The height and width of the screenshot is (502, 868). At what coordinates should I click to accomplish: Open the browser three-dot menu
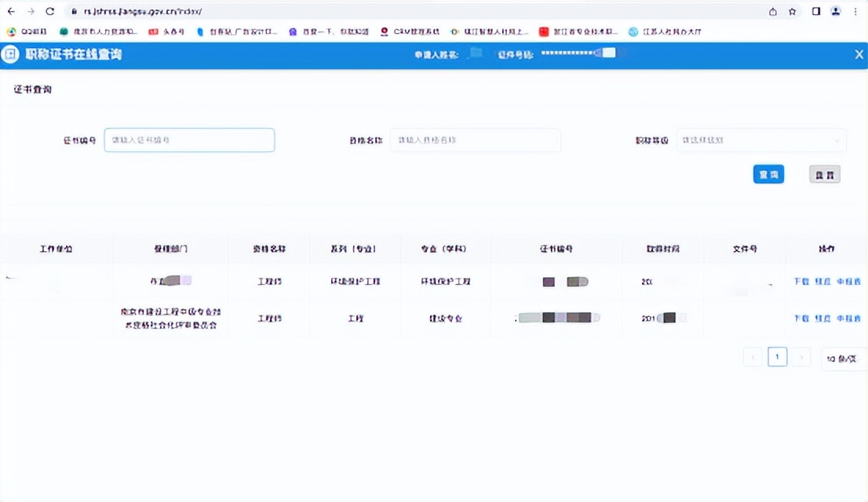pos(855,12)
